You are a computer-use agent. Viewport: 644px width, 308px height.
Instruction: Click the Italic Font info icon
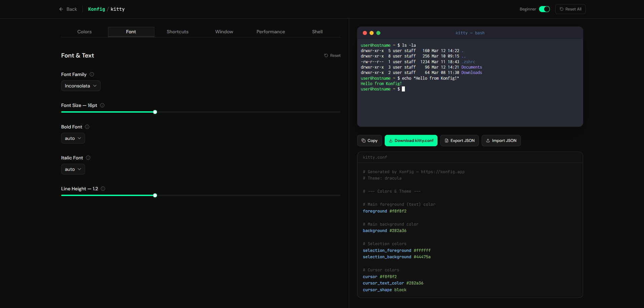click(88, 158)
